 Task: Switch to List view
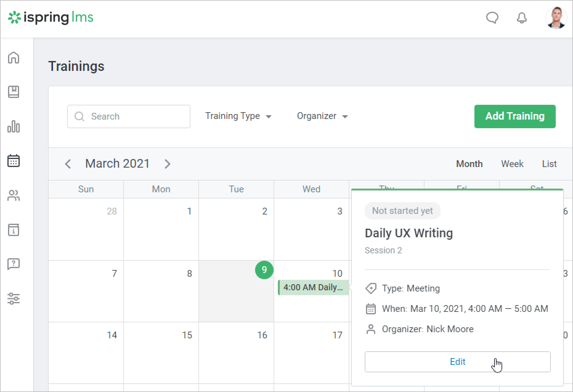[x=549, y=164]
